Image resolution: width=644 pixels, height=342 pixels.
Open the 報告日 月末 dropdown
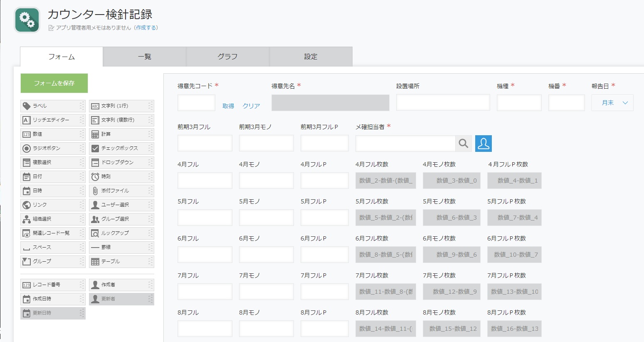pos(612,103)
